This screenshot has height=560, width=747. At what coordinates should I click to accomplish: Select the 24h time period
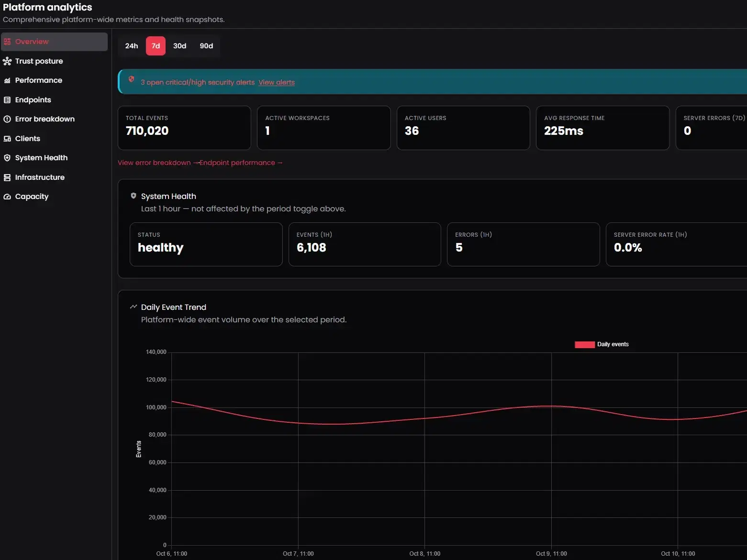[132, 46]
